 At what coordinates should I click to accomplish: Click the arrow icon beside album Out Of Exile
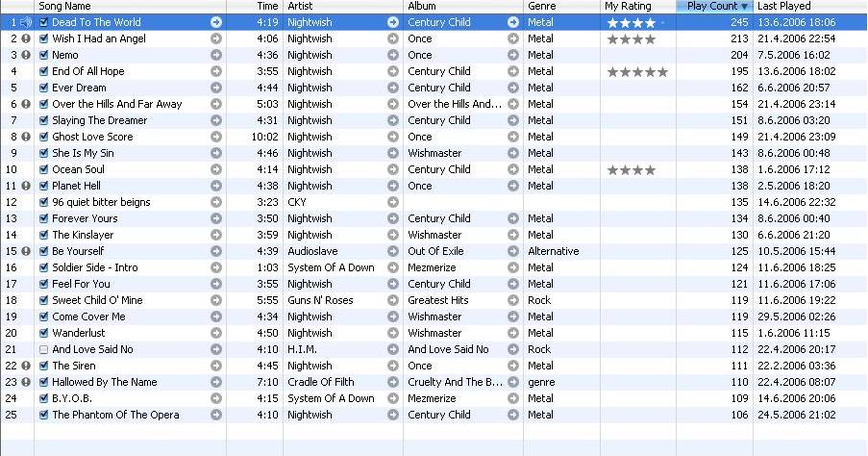point(513,251)
